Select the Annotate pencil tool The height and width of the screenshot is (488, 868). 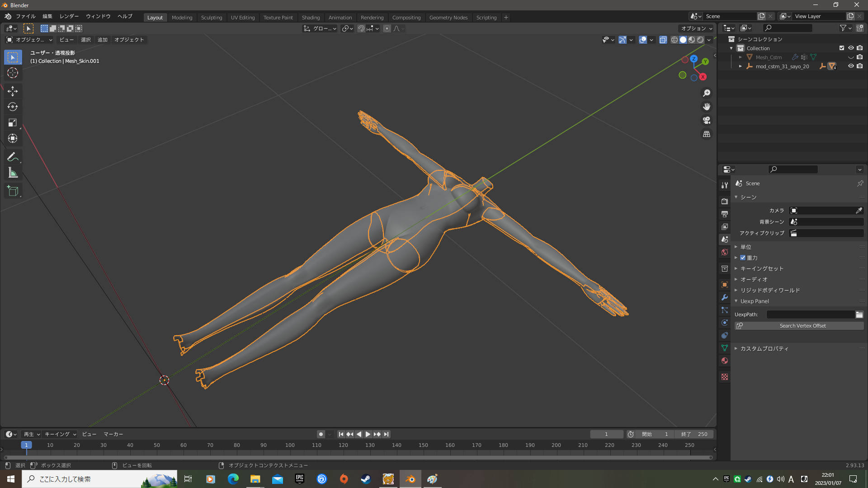click(13, 157)
